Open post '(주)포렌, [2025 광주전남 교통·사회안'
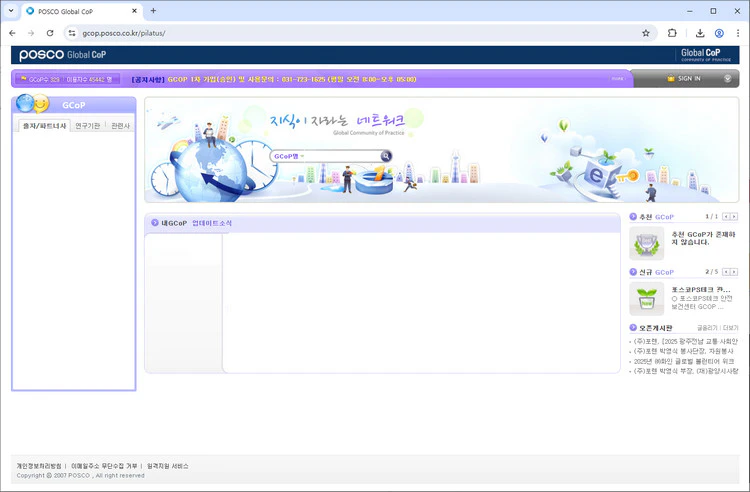This screenshot has height=492, width=750. point(685,341)
